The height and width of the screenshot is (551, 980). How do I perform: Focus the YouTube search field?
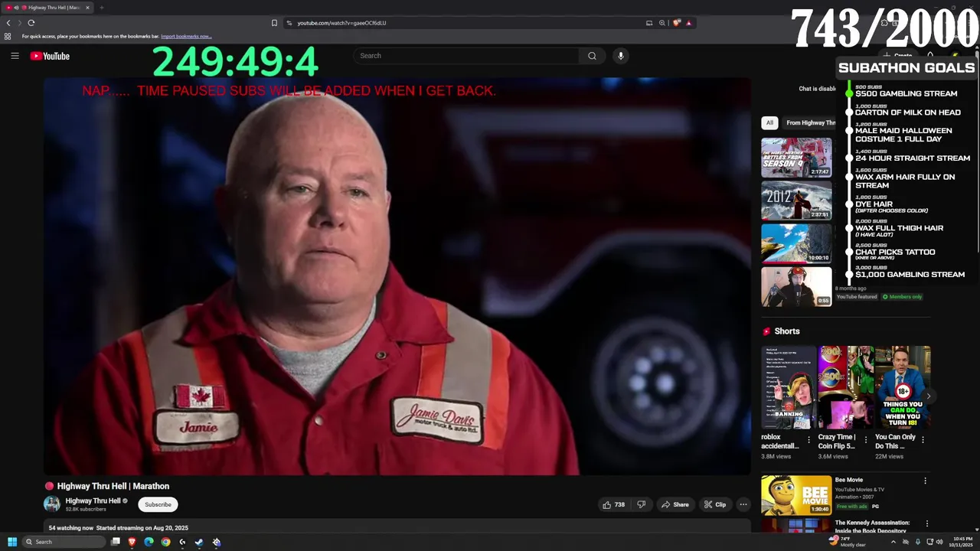click(x=467, y=56)
